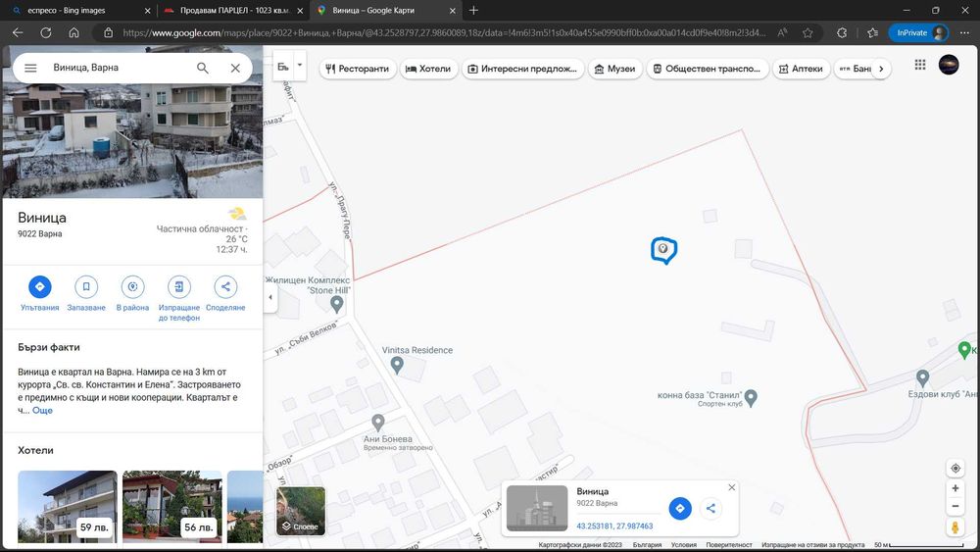
Task: Click Изпращане до телефон icon
Action: point(178,287)
